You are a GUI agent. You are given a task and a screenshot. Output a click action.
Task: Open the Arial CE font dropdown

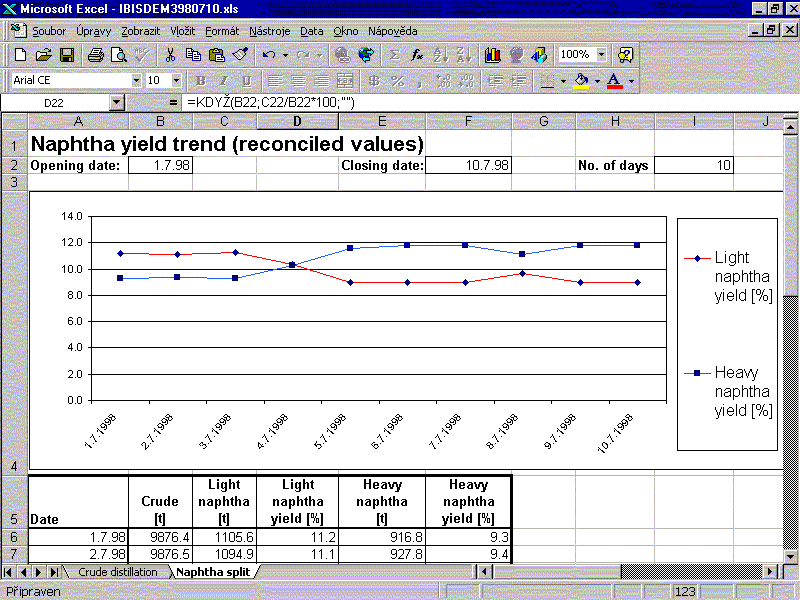point(137,80)
